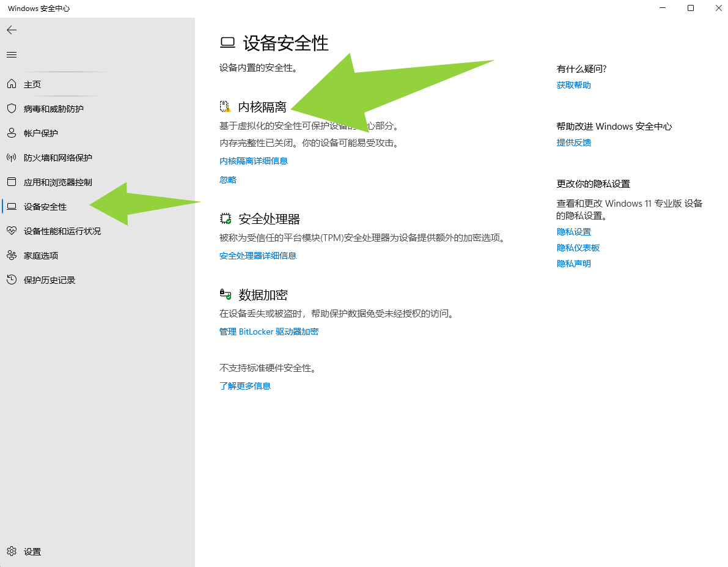The width and height of the screenshot is (728, 567).
Task: Open 隐私仪表板 link
Action: 578,248
